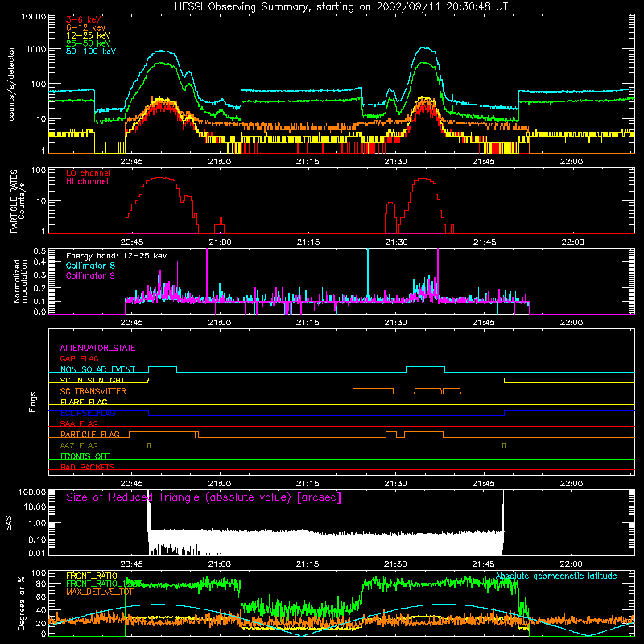Click the Collimator 8 legend label
The height and width of the screenshot is (644, 644).
pos(90,266)
